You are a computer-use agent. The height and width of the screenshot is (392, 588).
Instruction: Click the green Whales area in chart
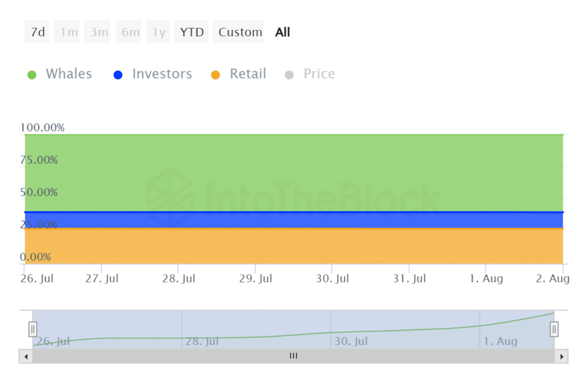point(293,173)
